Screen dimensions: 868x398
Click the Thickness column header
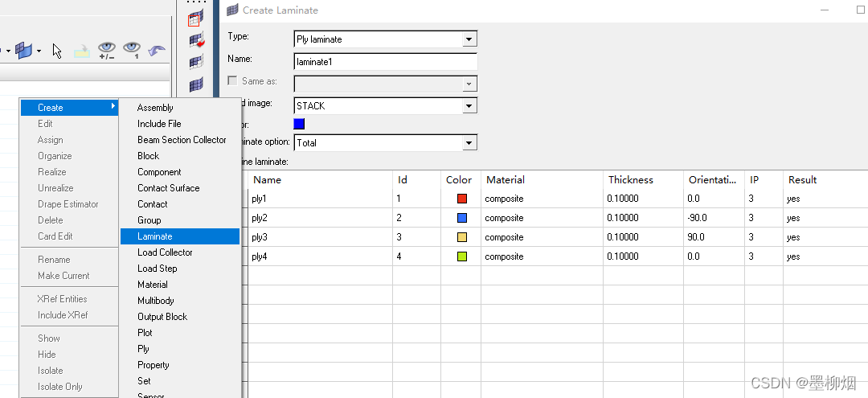pyautogui.click(x=631, y=180)
